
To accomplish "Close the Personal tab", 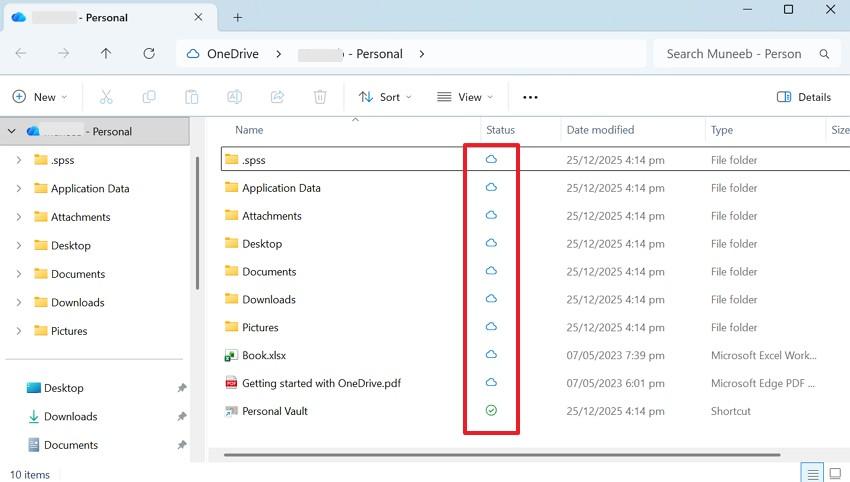I will 198,17.
